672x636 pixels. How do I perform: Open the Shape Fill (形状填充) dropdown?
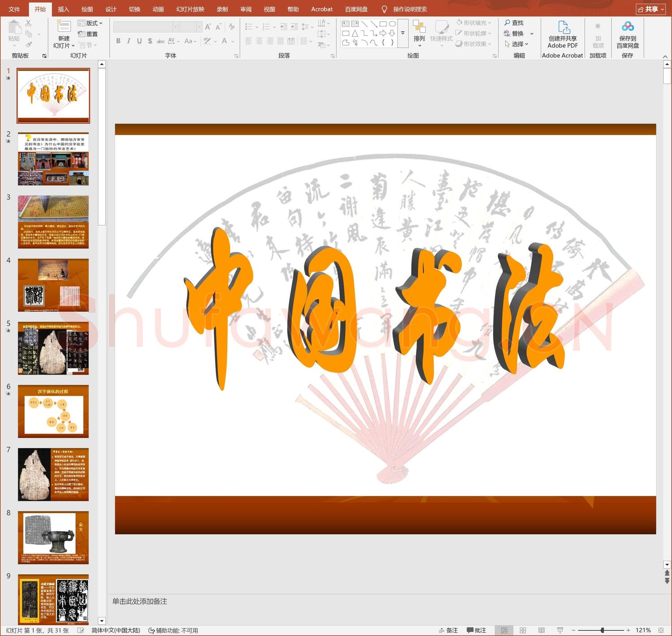coord(474,23)
